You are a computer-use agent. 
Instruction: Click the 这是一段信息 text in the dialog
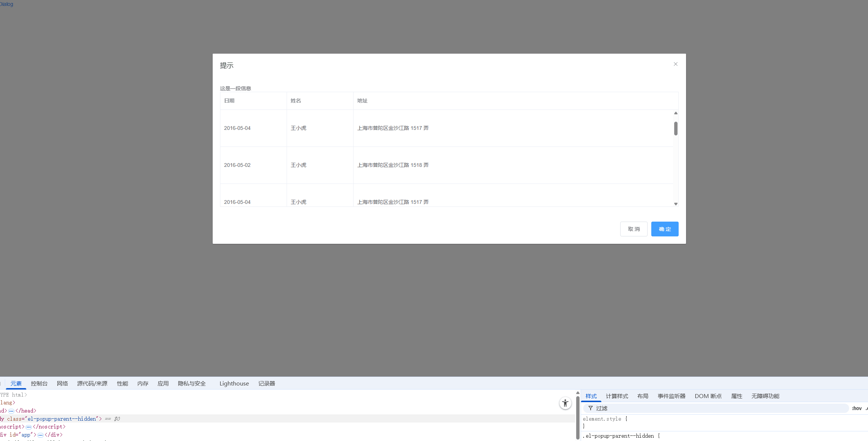click(235, 88)
